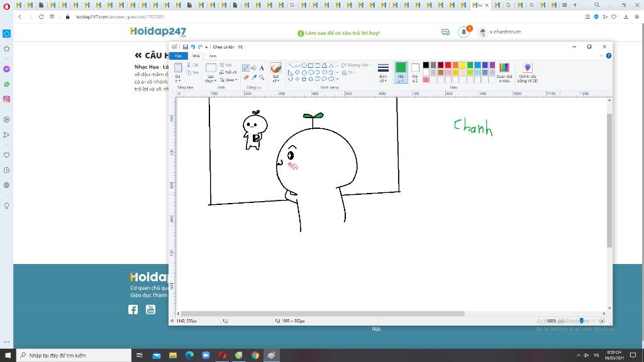Select Color 2 (Màu 2) swatch toggle

coord(415,73)
